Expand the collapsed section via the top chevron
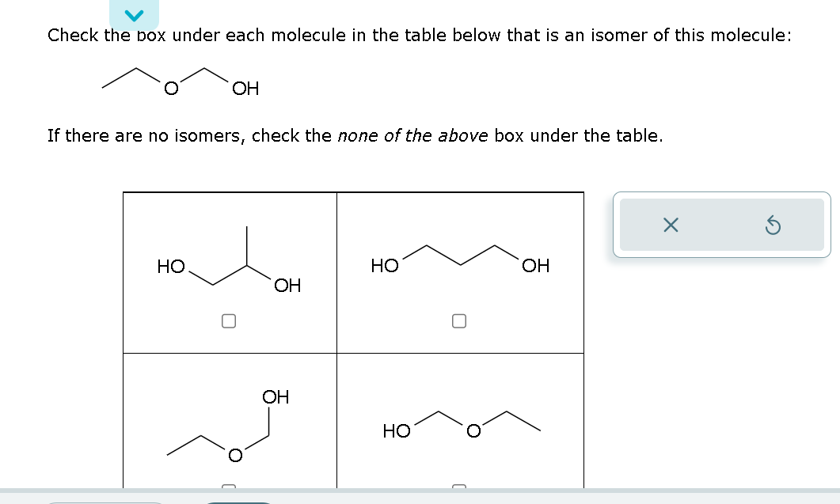Image resolution: width=840 pixels, height=504 pixels. [134, 13]
